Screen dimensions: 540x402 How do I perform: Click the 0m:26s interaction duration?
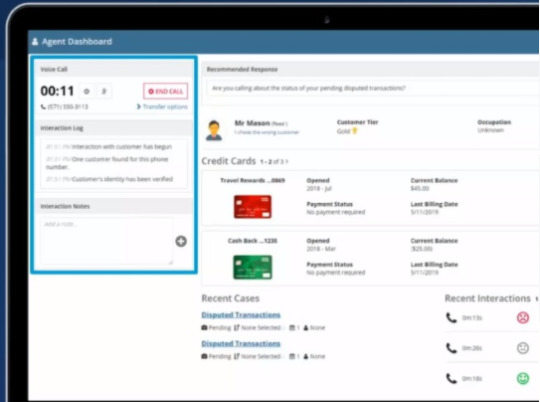coord(472,348)
